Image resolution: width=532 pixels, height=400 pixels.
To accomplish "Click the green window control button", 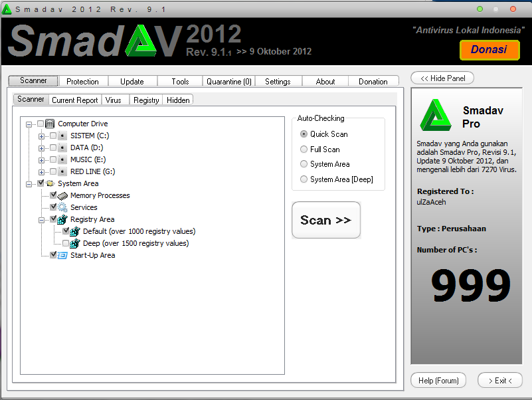I will click(480, 9).
